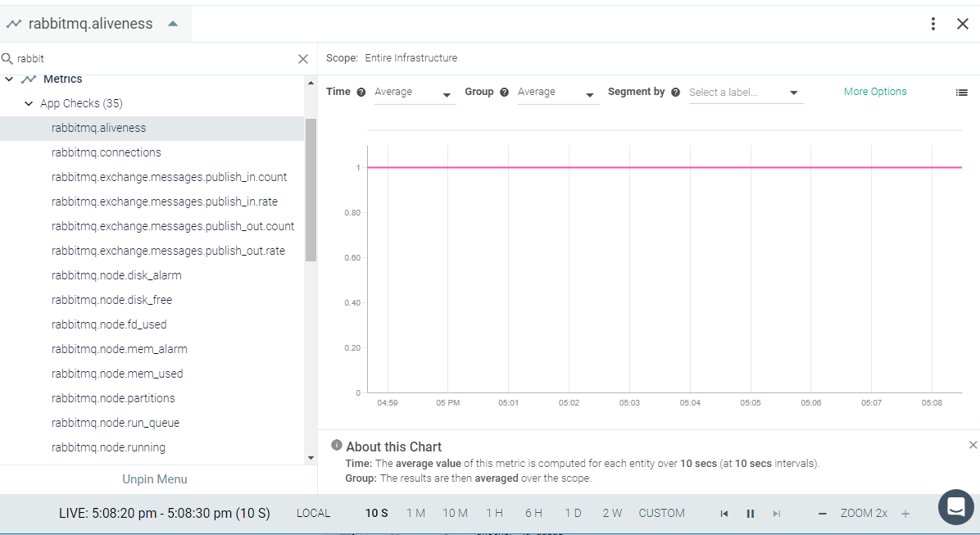The width and height of the screenshot is (980, 535).
Task: Click the metric search input field
Action: pos(155,59)
